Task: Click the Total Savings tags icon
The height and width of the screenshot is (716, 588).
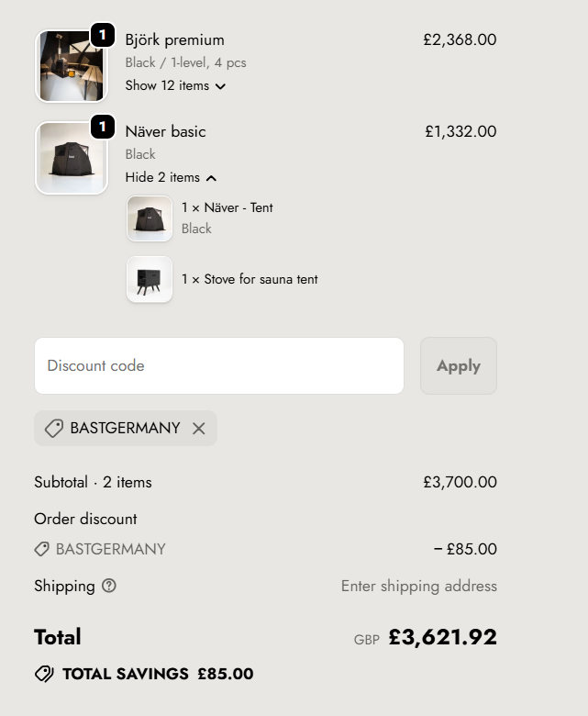Action: [x=44, y=674]
